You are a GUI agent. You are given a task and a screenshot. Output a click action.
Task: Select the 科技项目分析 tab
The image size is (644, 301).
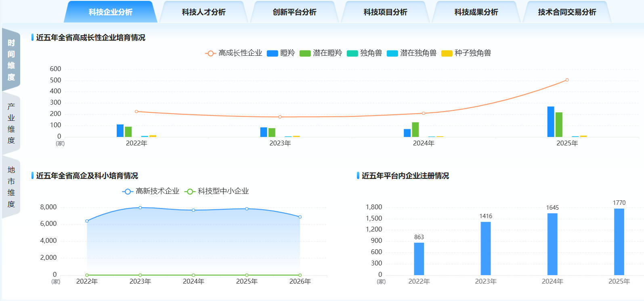click(x=385, y=12)
